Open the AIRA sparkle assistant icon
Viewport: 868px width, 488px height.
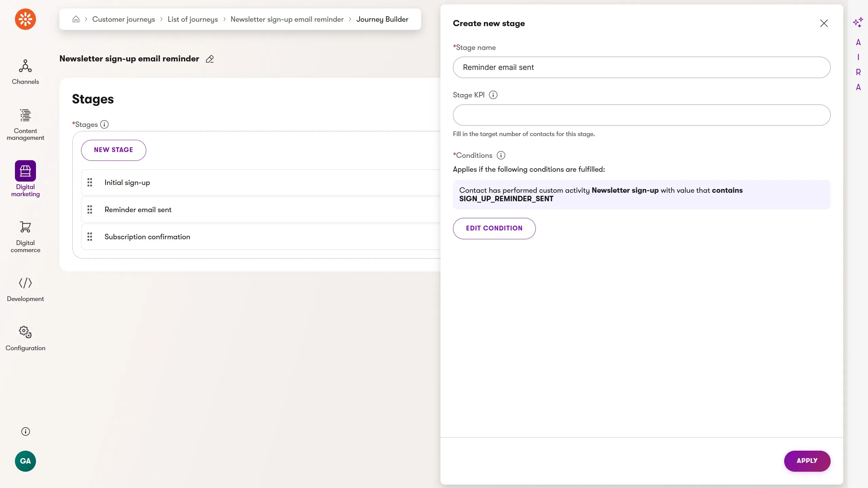pos(858,22)
